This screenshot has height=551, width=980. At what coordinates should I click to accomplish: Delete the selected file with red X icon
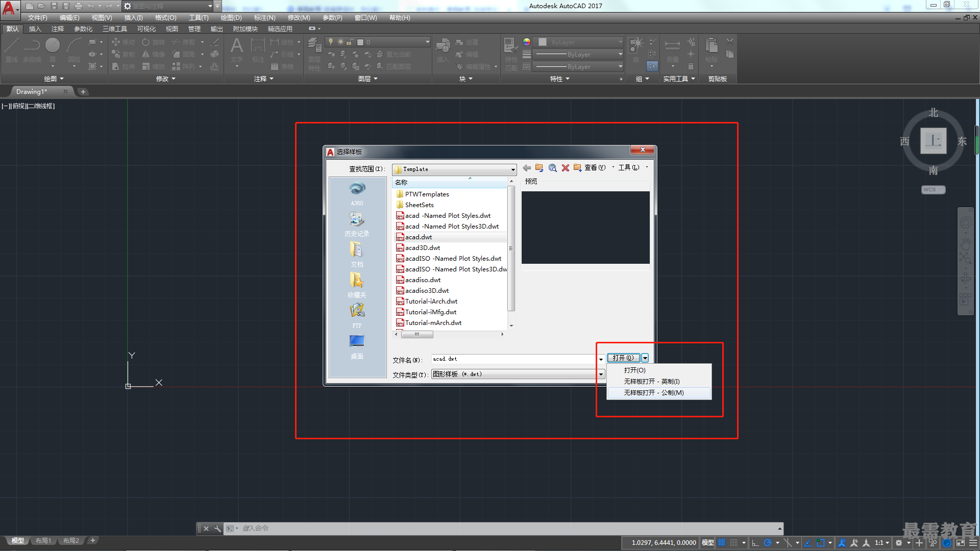[566, 168]
